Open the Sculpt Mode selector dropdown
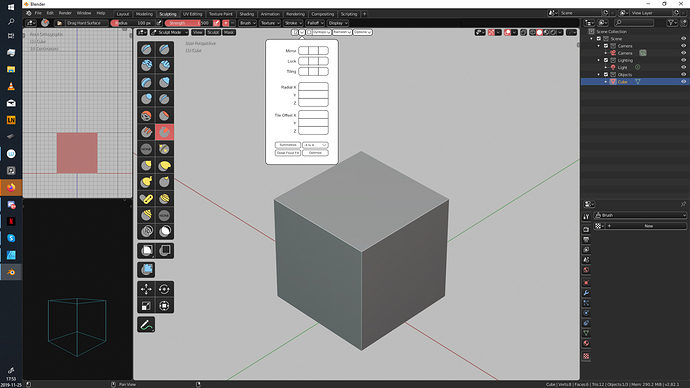This screenshot has width=690, height=388. [x=169, y=32]
